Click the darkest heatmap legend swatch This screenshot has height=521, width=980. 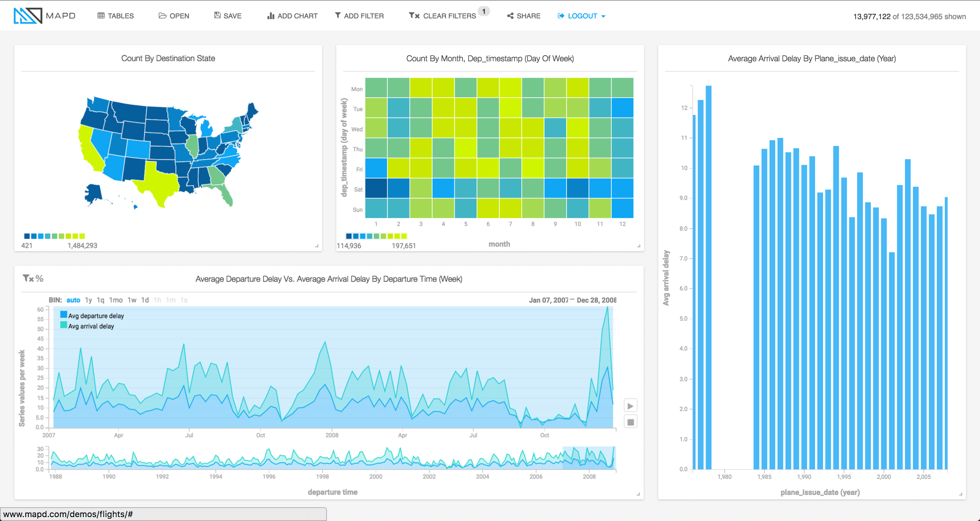coord(349,236)
